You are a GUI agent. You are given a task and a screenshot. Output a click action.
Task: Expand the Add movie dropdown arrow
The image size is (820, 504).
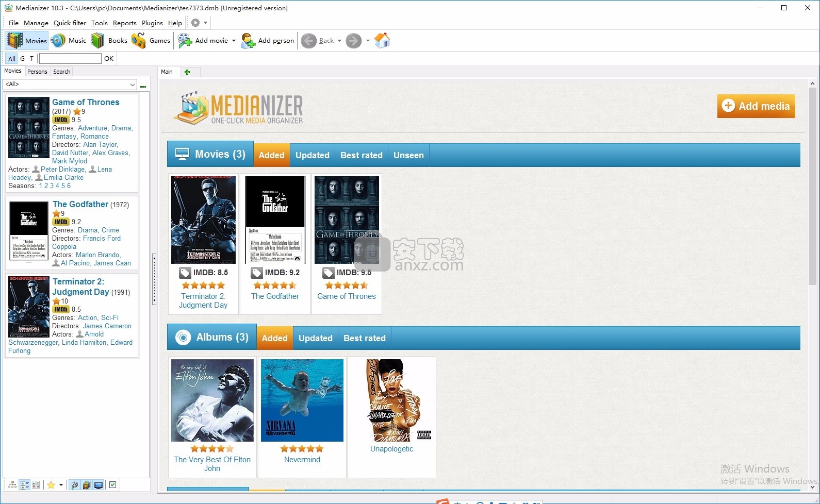click(x=234, y=41)
